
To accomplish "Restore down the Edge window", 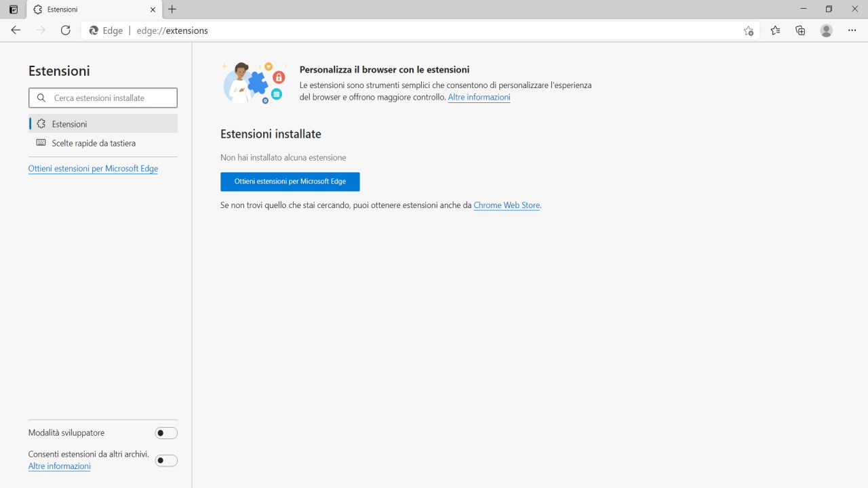I will coord(829,9).
